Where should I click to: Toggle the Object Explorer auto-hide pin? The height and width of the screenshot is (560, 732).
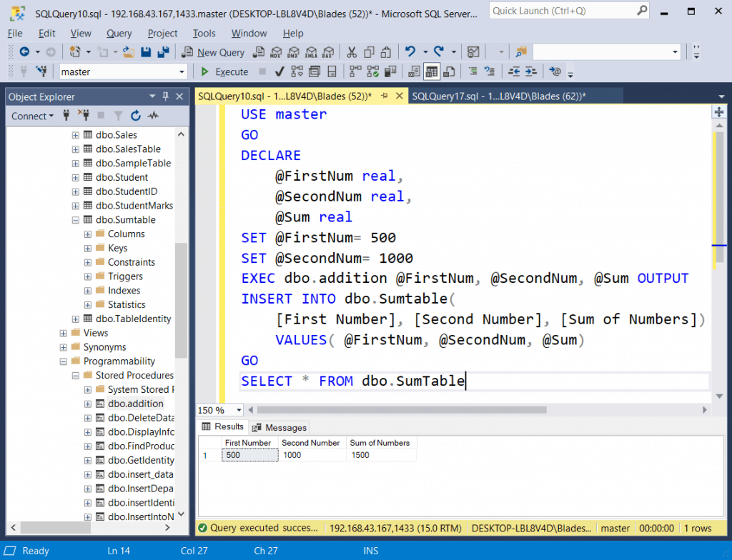pos(166,96)
